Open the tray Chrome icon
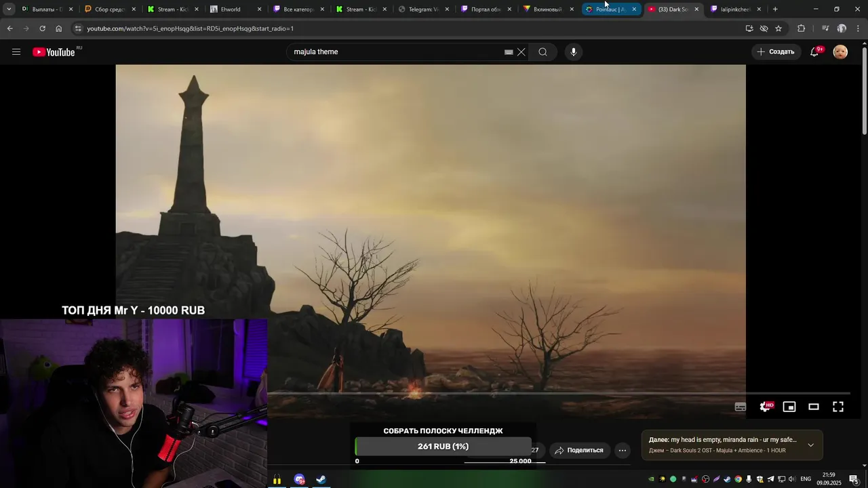Image resolution: width=868 pixels, height=488 pixels. coord(738,479)
